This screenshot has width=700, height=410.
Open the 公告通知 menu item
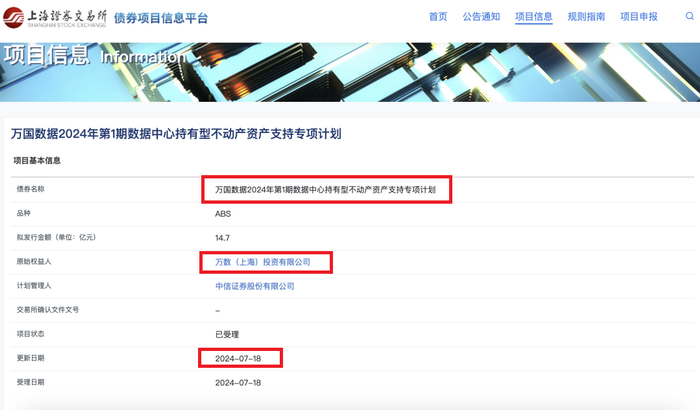[x=481, y=17]
